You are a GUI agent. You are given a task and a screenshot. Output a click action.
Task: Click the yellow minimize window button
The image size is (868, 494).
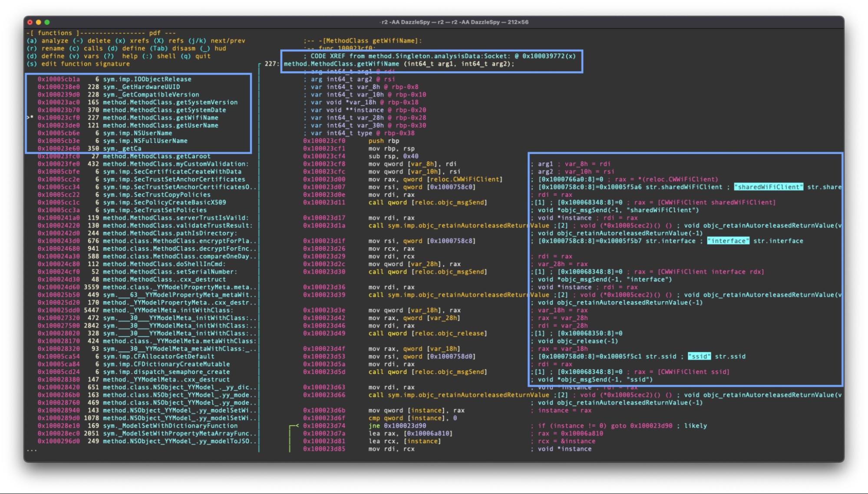click(38, 22)
